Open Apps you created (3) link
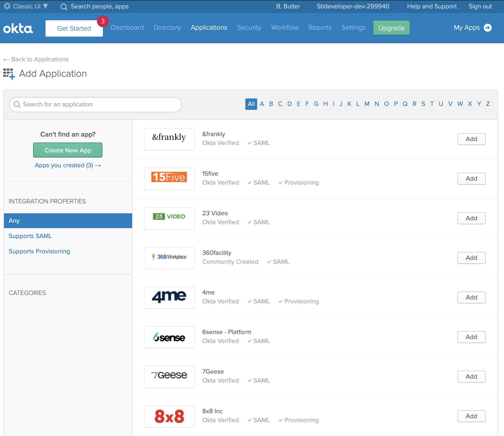The width and height of the screenshot is (504, 436). point(68,165)
